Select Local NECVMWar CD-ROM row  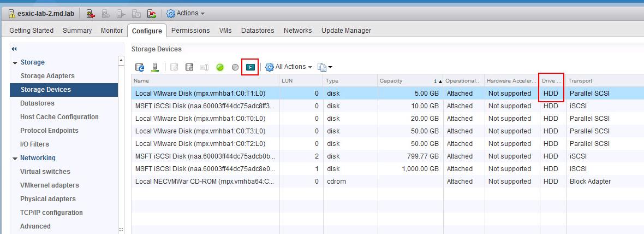tap(387, 182)
